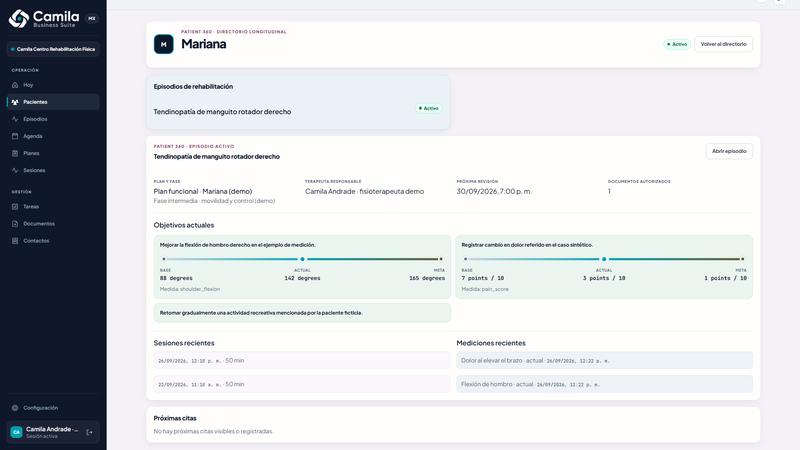This screenshot has height=450, width=800.
Task: Click '3 points / 10' actual value
Action: (x=604, y=279)
